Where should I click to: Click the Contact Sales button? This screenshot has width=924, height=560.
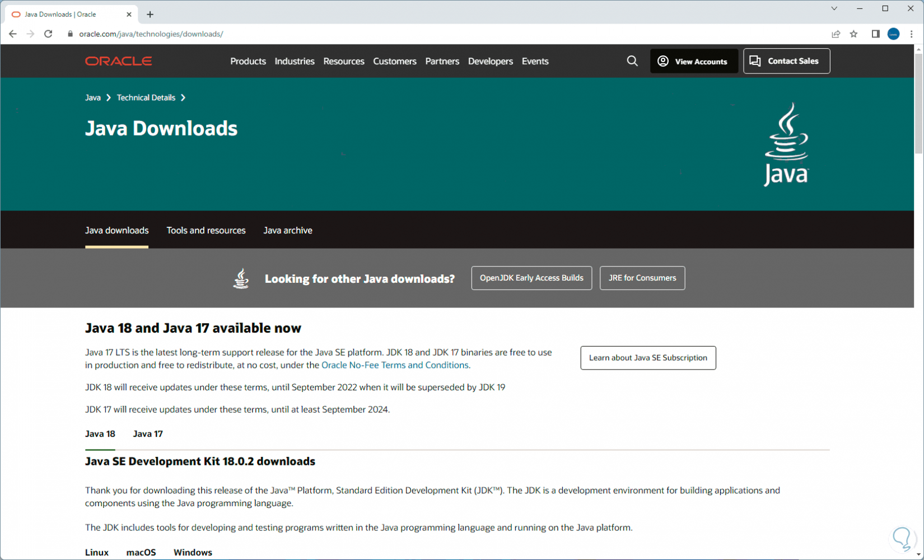pyautogui.click(x=787, y=61)
